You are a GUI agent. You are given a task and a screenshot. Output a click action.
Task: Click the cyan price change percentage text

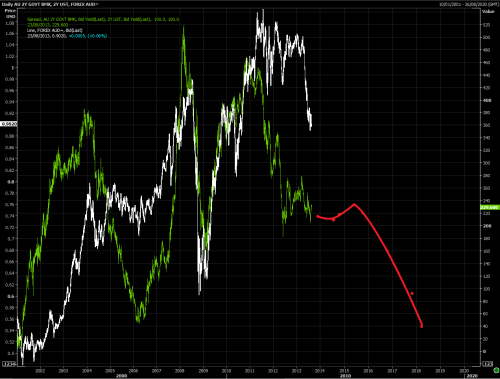tap(88, 36)
